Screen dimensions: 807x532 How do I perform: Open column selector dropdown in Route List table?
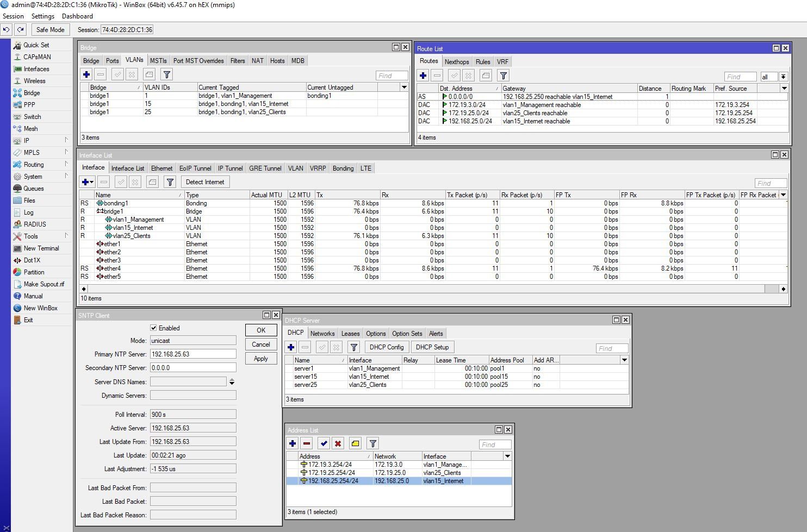tap(784, 89)
